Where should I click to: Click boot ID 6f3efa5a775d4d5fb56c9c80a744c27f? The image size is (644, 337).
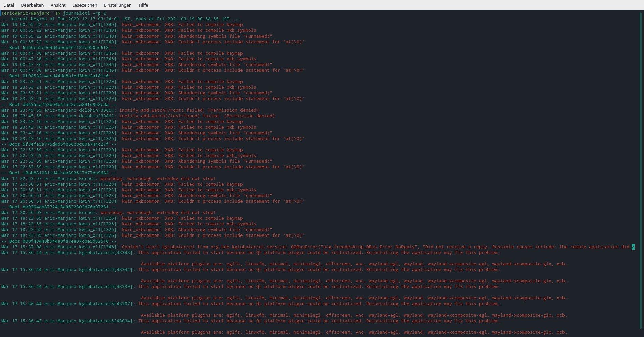(66, 144)
